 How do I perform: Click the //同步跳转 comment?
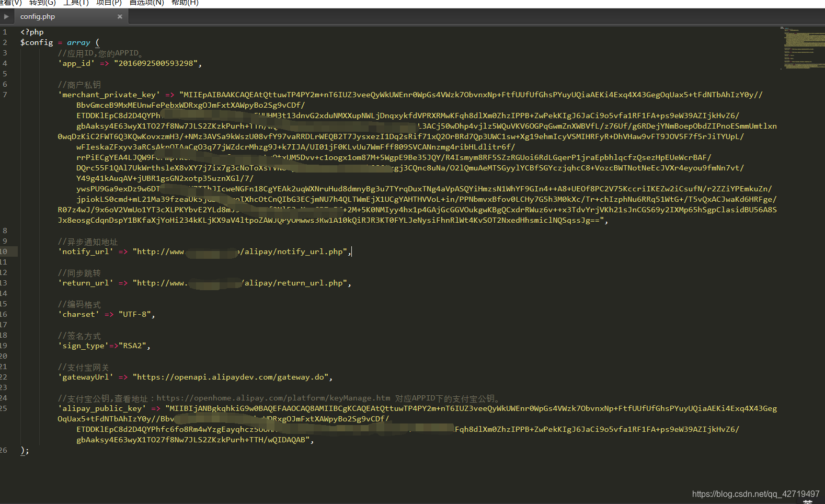[x=79, y=273]
